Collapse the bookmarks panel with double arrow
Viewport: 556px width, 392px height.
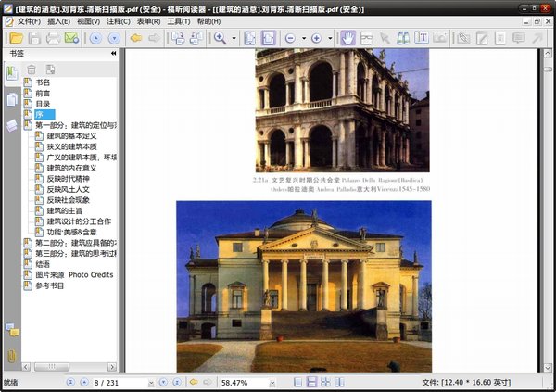point(113,54)
